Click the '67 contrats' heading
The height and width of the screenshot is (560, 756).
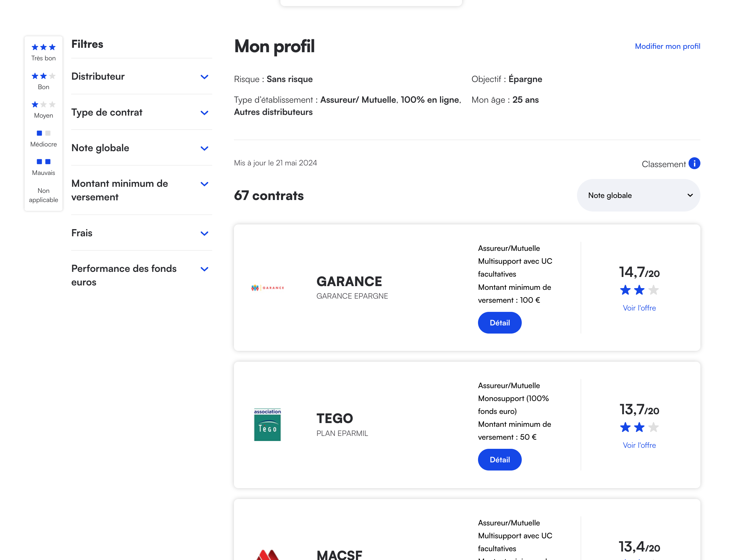click(x=269, y=196)
